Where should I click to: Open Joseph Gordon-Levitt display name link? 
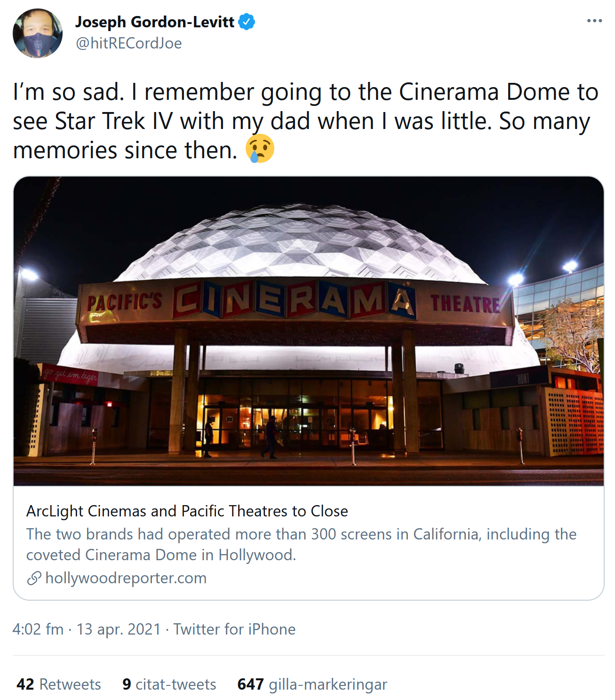[x=154, y=22]
